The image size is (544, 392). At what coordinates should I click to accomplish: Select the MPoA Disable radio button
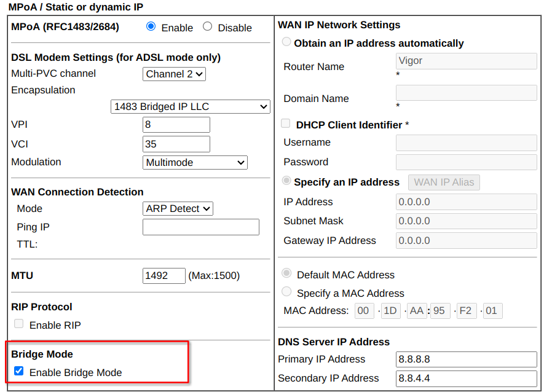point(208,26)
